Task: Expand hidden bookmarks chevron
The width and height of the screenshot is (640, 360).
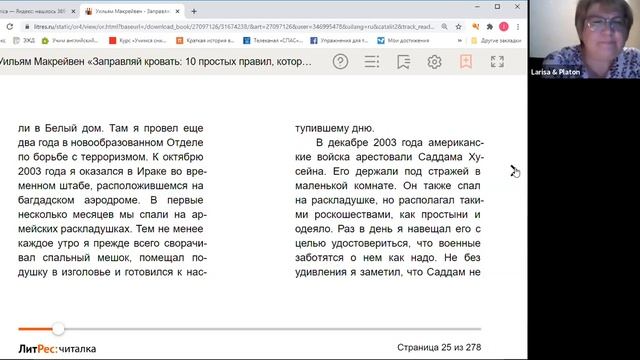Action: (460, 40)
